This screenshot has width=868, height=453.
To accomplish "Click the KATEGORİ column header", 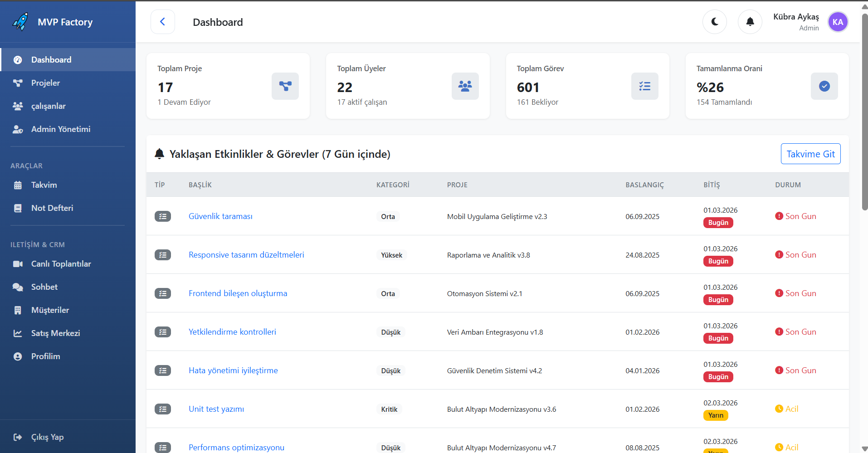I will pyautogui.click(x=393, y=185).
